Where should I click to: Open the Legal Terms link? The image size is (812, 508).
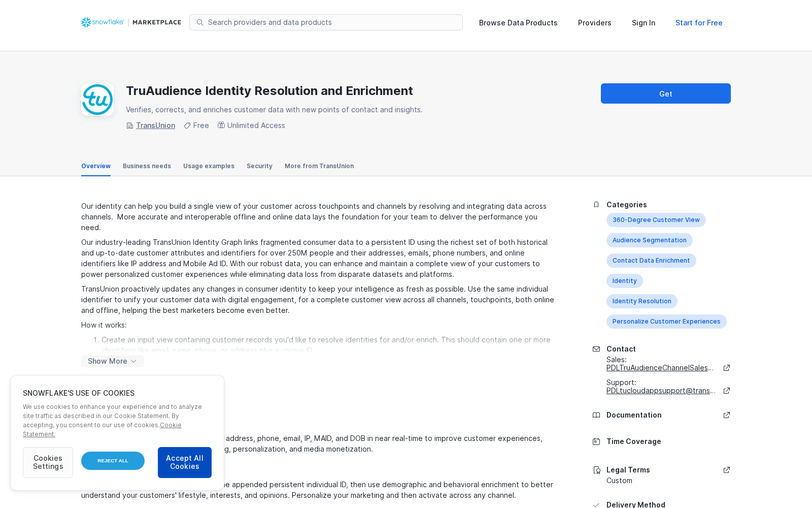pyautogui.click(x=628, y=470)
